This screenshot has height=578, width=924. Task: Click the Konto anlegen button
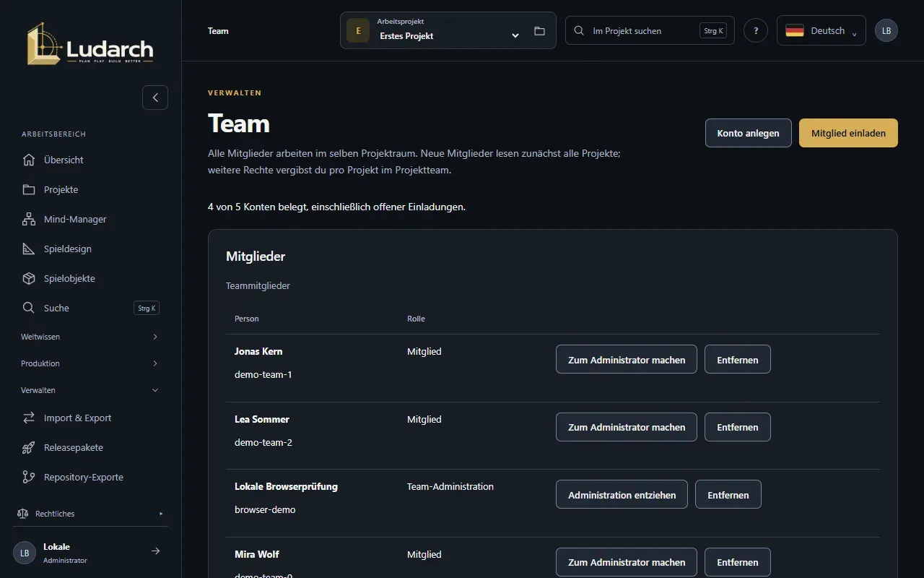click(x=748, y=133)
